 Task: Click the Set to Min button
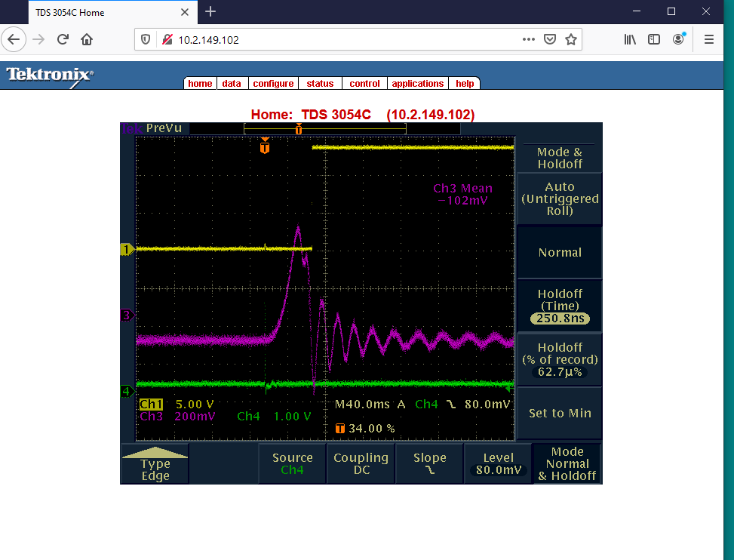[560, 413]
